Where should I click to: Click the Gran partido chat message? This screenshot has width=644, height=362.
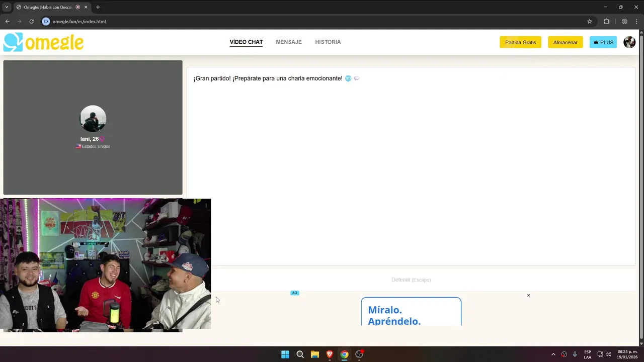[277, 78]
